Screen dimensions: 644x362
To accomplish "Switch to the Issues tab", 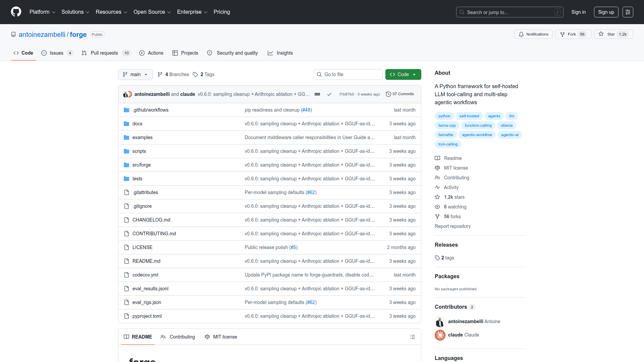I will (57, 53).
